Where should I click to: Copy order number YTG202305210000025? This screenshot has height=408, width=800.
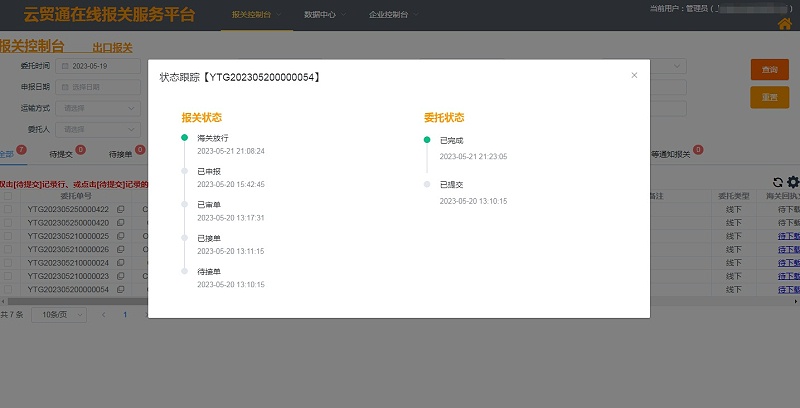point(120,236)
